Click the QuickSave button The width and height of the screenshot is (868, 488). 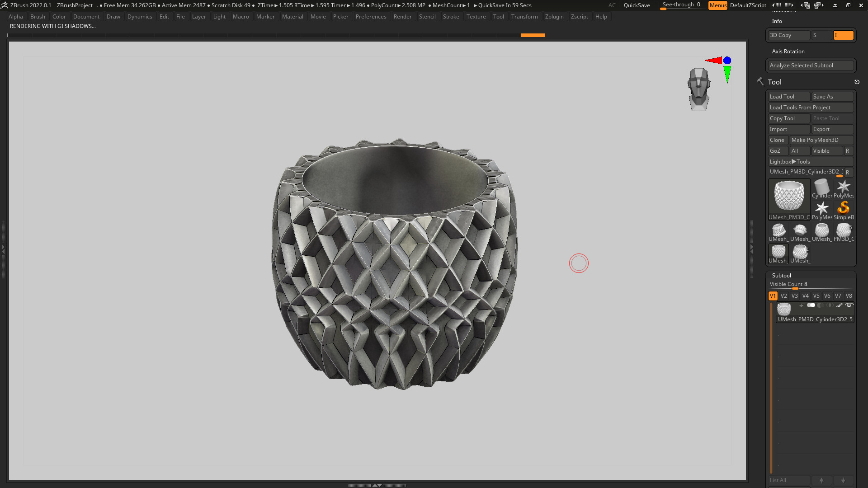coord(637,5)
